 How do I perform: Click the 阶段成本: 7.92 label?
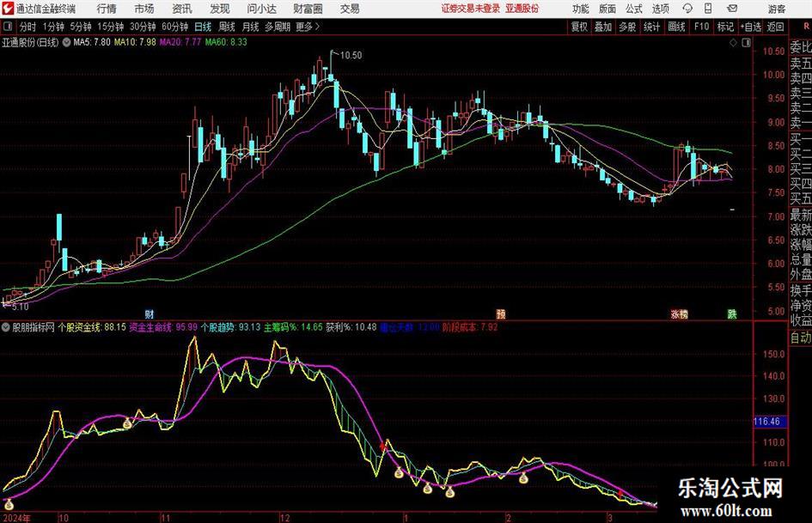pos(470,327)
